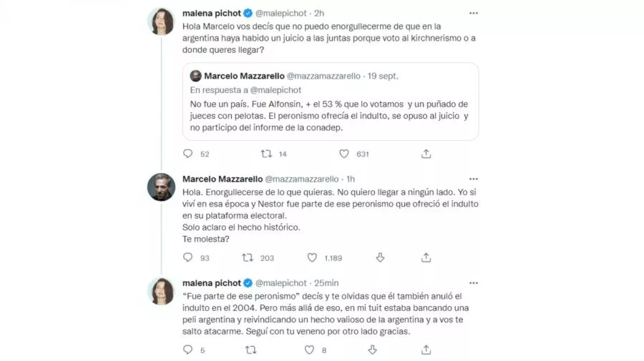
Task: Reply to Malena's first tweet with 52 replies
Action: click(x=188, y=154)
